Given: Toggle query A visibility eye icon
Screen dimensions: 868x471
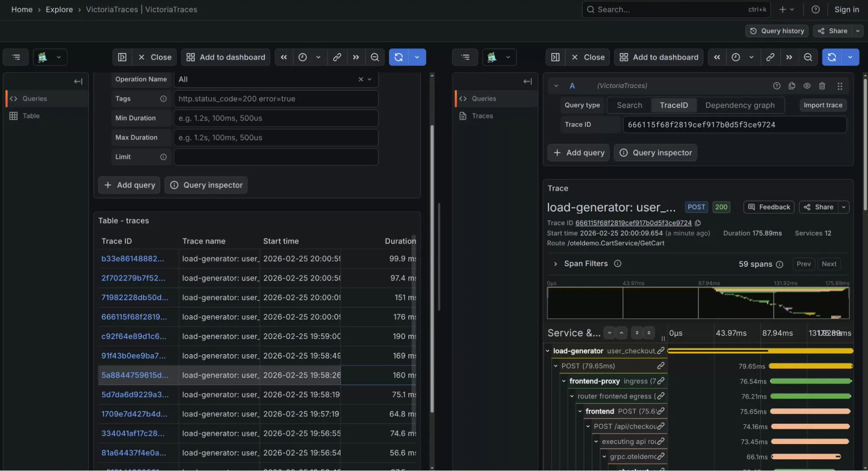Looking at the screenshot, I should (x=807, y=86).
